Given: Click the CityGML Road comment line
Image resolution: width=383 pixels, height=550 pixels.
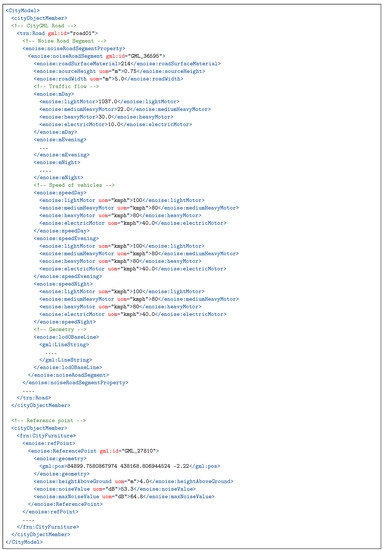Looking at the screenshot, I should coord(43,26).
